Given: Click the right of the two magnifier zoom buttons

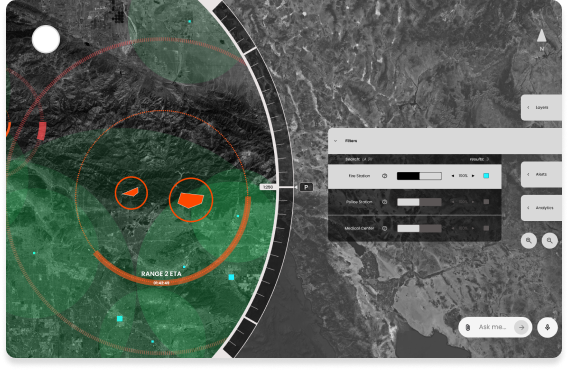Looking at the screenshot, I should [x=550, y=240].
